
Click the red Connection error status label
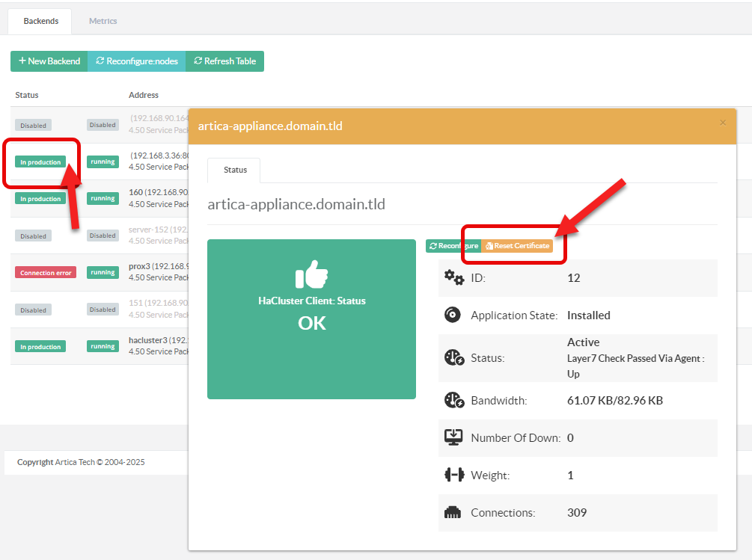(46, 273)
